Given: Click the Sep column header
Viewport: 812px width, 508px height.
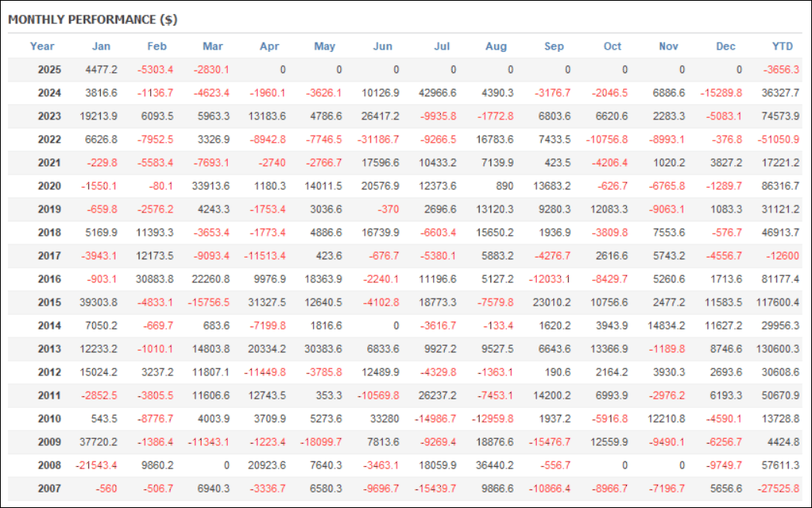Looking at the screenshot, I should coord(554,46).
